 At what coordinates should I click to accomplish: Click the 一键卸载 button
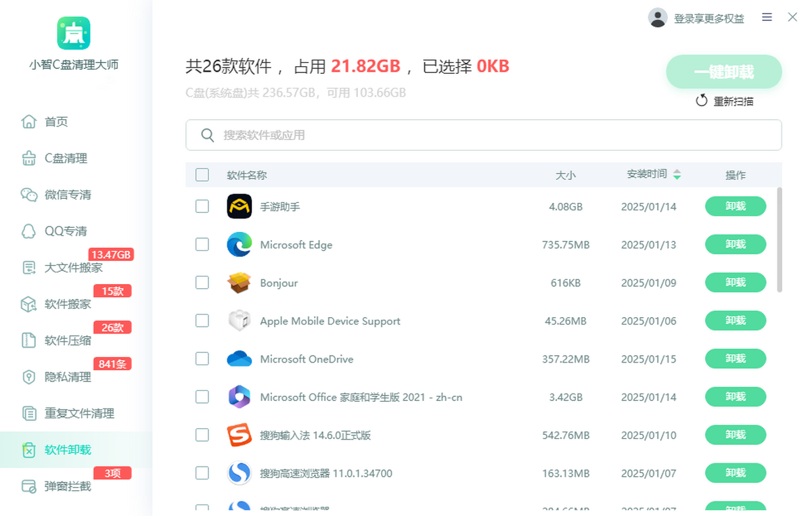(724, 72)
